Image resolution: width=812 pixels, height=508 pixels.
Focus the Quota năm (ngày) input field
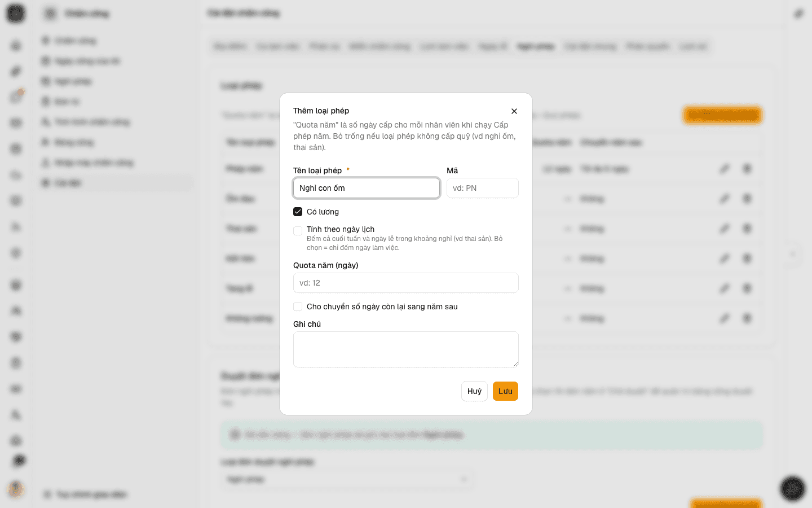click(406, 283)
